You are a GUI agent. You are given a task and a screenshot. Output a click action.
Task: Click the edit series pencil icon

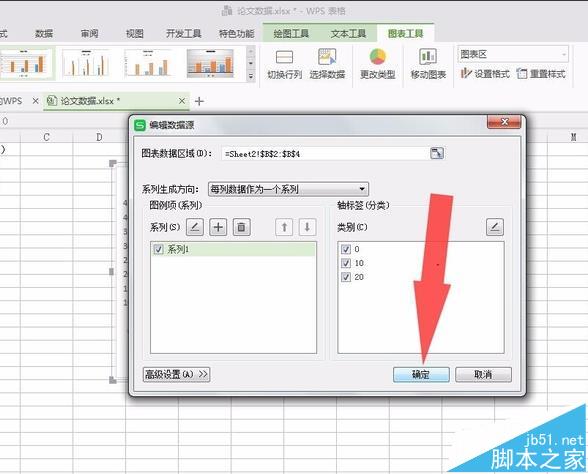195,227
